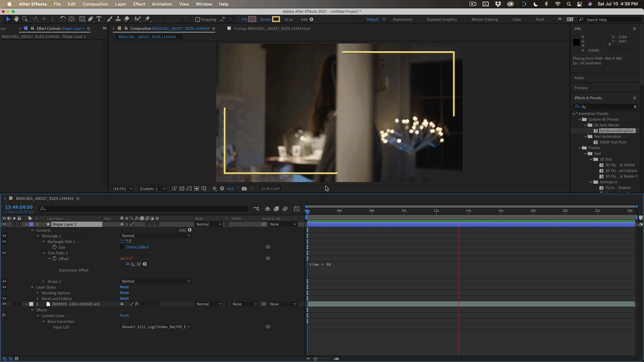Image resolution: width=644 pixels, height=362 pixels.
Task: Switch to Motion Tracking workspace tab
Action: coord(484,19)
